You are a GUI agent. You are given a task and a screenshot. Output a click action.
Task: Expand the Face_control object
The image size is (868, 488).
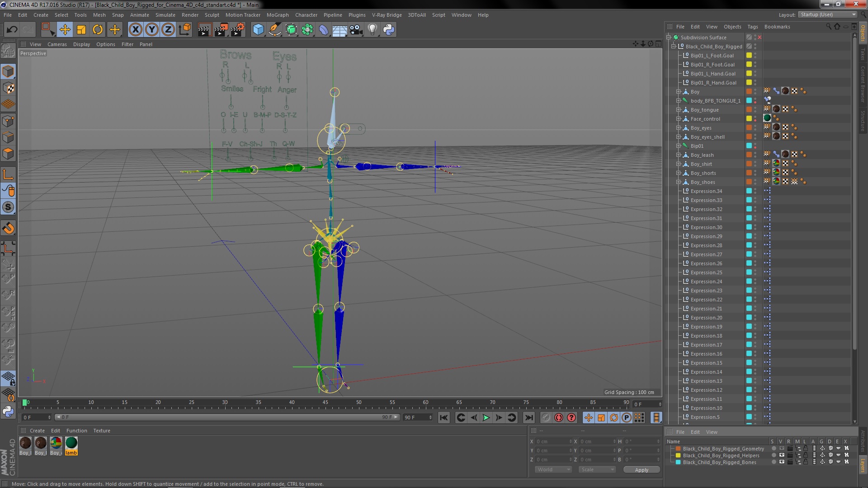tap(678, 119)
